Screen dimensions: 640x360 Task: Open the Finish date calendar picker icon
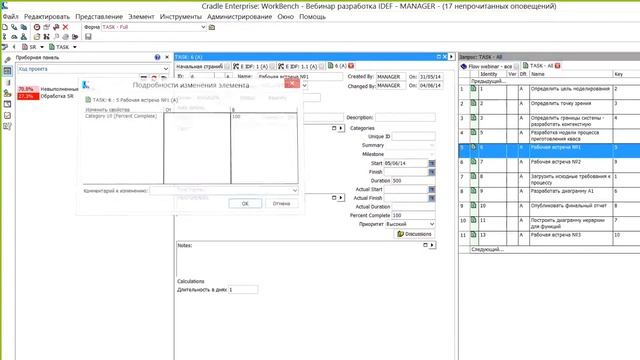pyautogui.click(x=431, y=172)
